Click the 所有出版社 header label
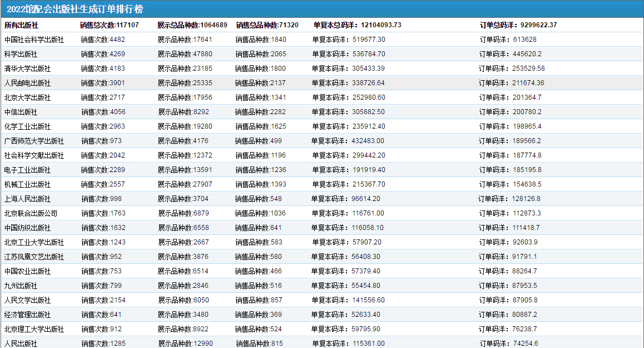This screenshot has width=644, height=348. [21, 25]
